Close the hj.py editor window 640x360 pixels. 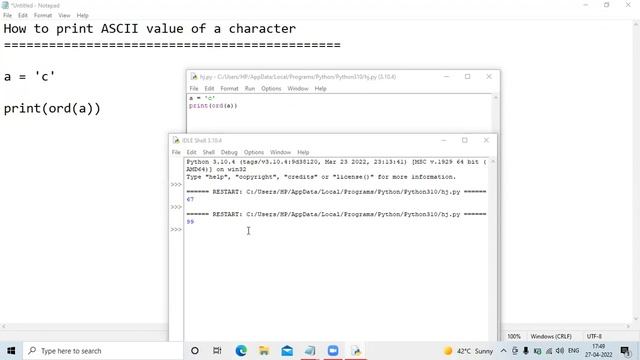pos(489,77)
